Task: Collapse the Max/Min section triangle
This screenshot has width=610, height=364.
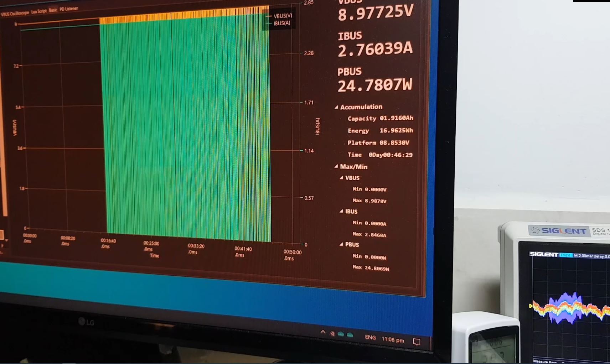Action: (x=336, y=166)
